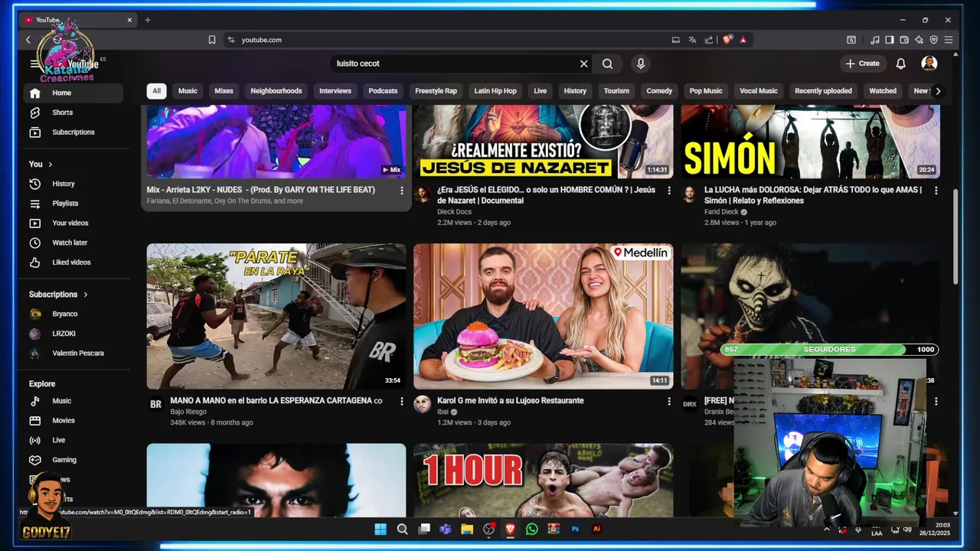Open Photoshop from the taskbar
This screenshot has width=980, height=551.
[x=575, y=529]
